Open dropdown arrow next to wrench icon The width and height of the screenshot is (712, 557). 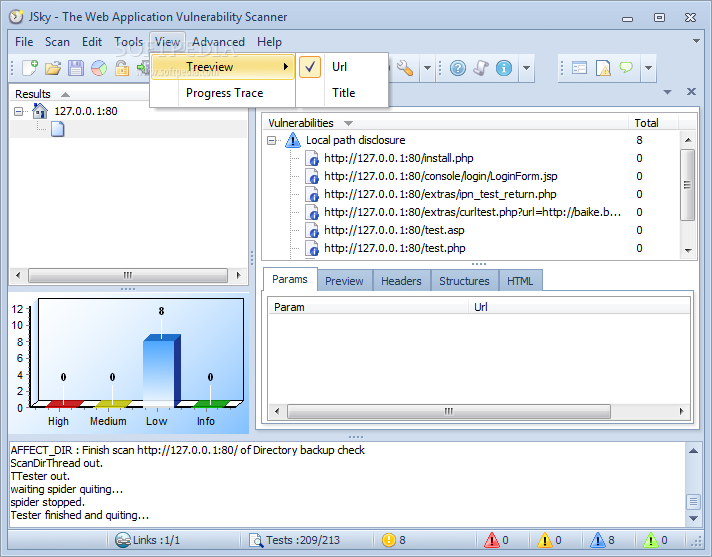[427, 68]
